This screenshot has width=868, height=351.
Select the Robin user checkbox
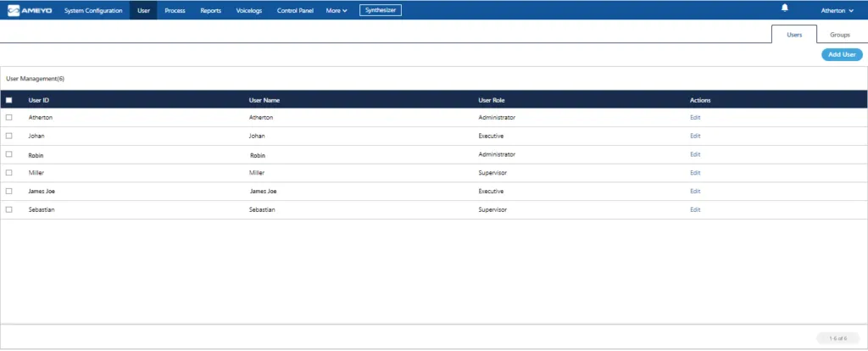[8, 154]
